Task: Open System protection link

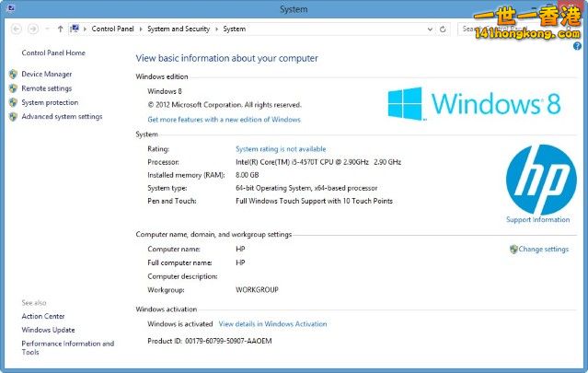Action: click(x=50, y=102)
